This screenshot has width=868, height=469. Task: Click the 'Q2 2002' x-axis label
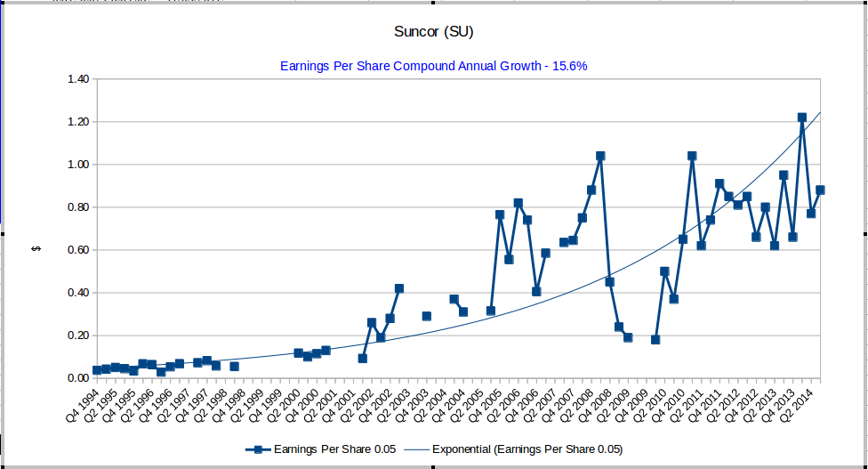(x=357, y=406)
